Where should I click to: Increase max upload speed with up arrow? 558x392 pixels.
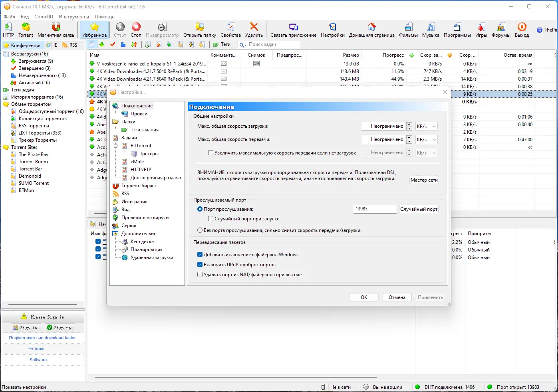click(x=409, y=137)
